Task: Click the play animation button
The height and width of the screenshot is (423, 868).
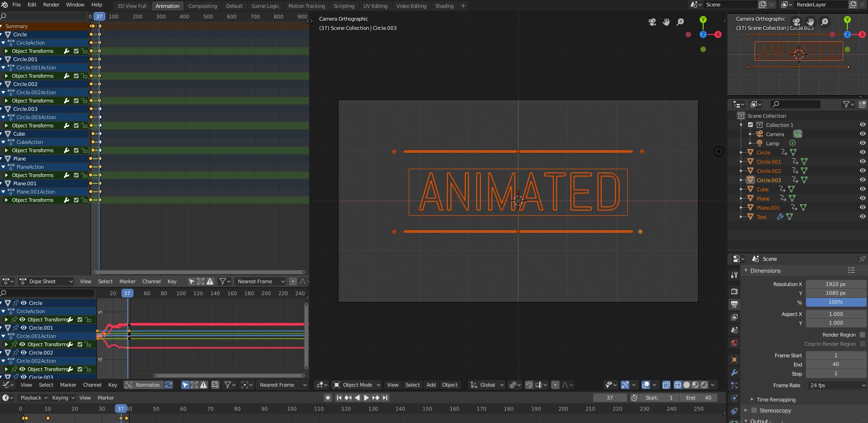Action: click(x=366, y=398)
